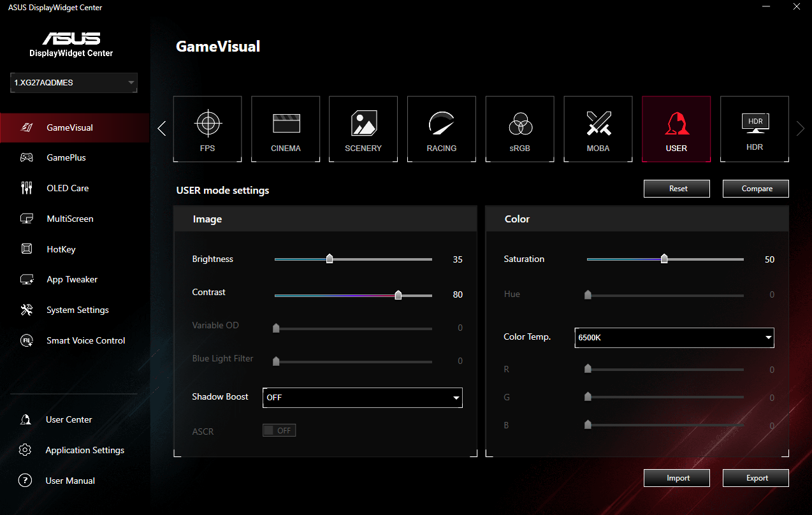Click the Application Settings gear icon

[x=25, y=450]
